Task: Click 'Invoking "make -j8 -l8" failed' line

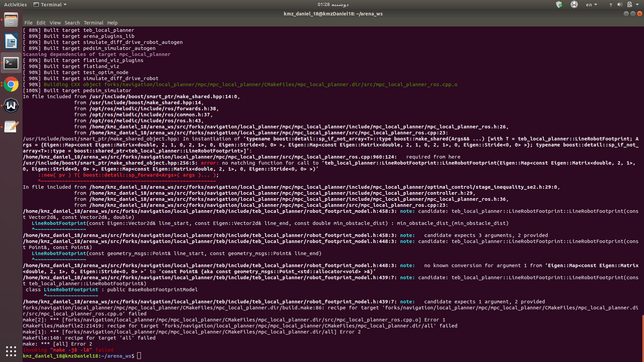Action: click(68, 350)
